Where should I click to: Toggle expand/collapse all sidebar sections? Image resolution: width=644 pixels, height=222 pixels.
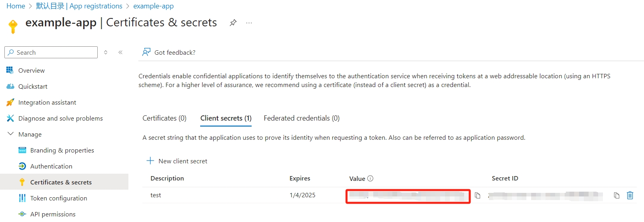point(106,52)
